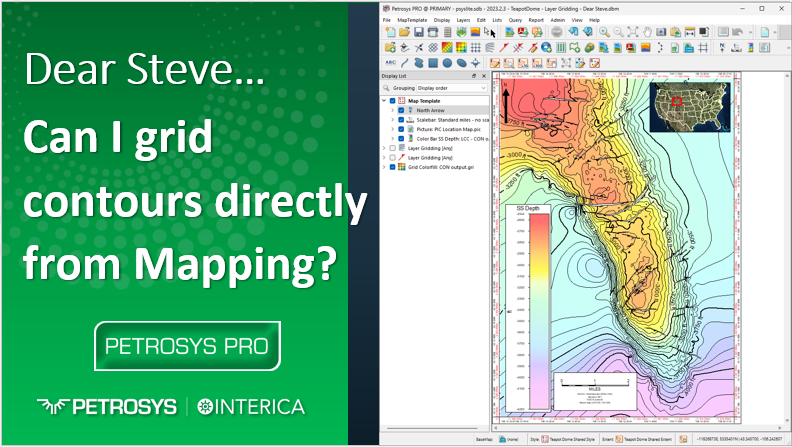Click the graticule hash icon in toolbar

tap(703, 47)
